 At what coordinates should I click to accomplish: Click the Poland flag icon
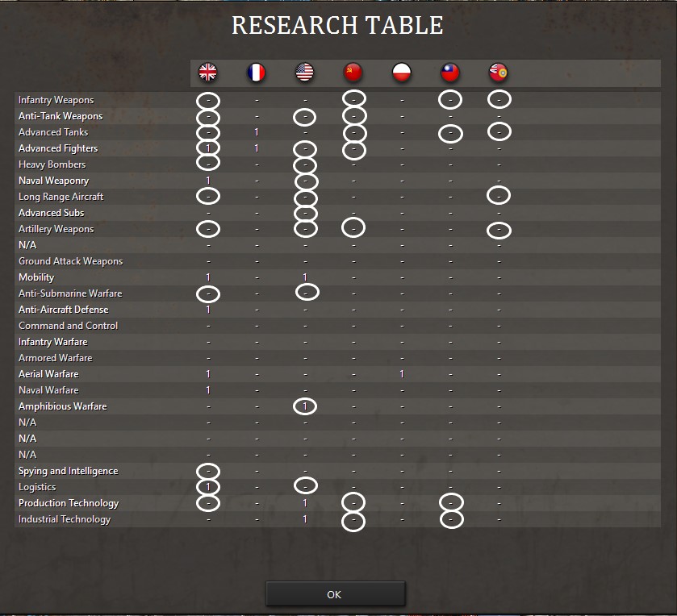point(402,72)
